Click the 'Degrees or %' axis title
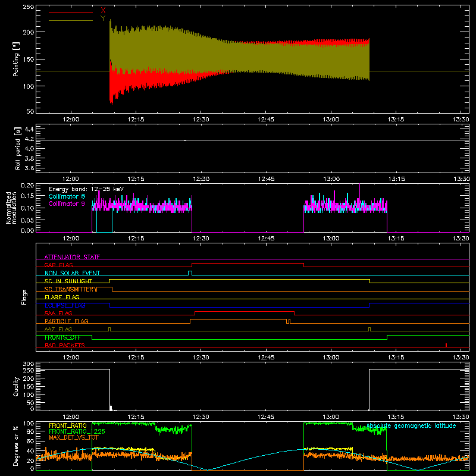 [16, 446]
